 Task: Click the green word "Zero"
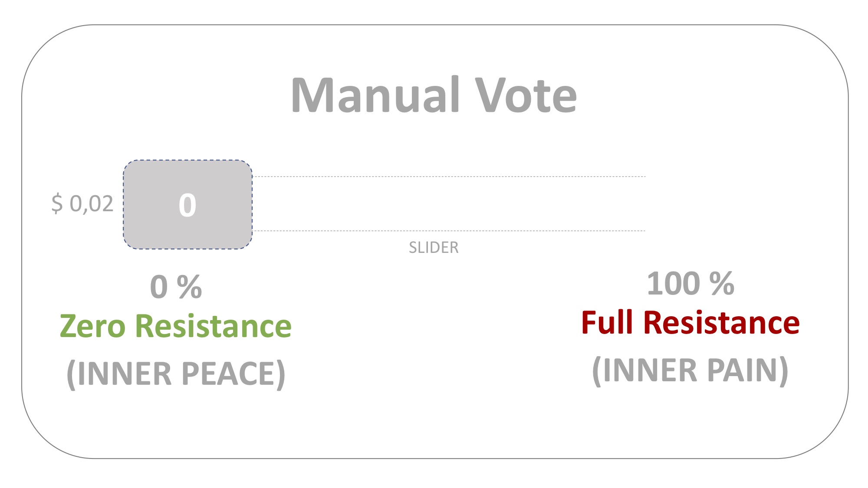pyautogui.click(x=92, y=326)
